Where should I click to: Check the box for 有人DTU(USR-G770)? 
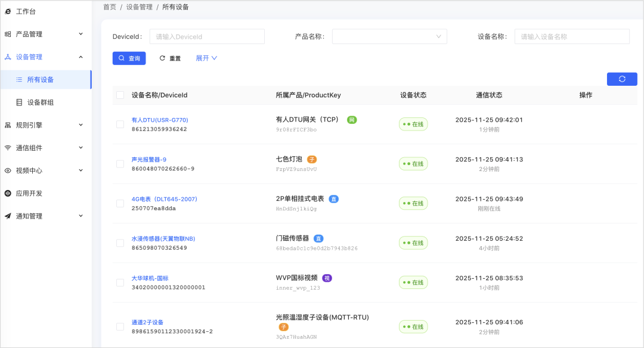(x=120, y=125)
